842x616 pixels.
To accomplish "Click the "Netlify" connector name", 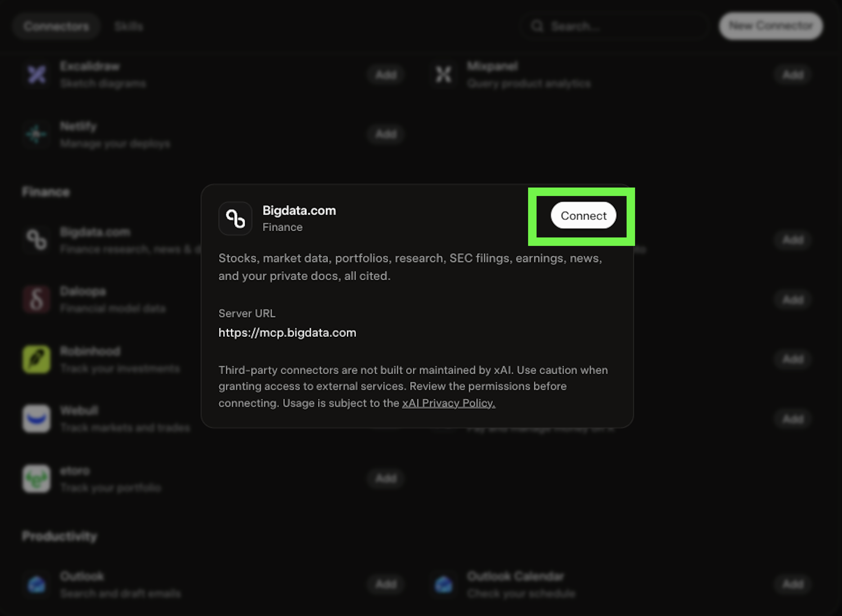I will click(x=78, y=126).
